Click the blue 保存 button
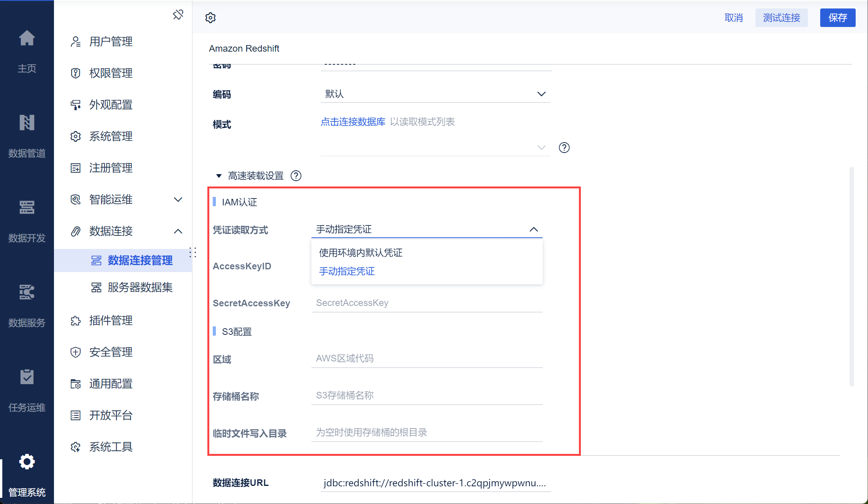The height and width of the screenshot is (504, 868). click(837, 18)
